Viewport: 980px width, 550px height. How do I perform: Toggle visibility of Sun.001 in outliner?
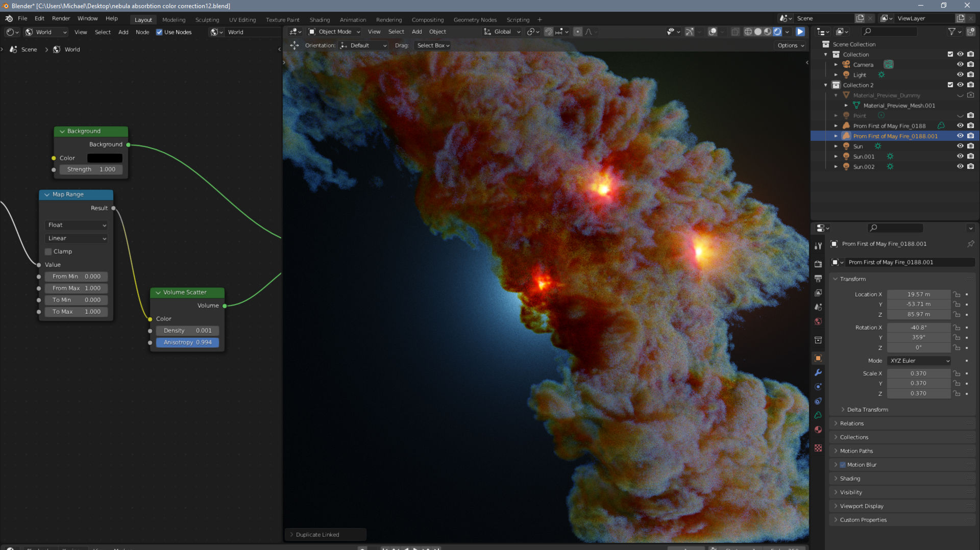[x=961, y=157]
